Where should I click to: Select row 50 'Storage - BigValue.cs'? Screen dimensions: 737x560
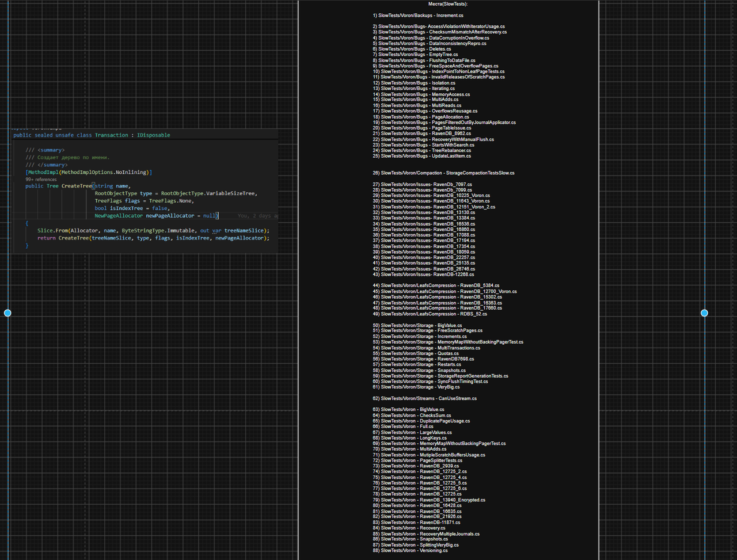[x=417, y=325]
